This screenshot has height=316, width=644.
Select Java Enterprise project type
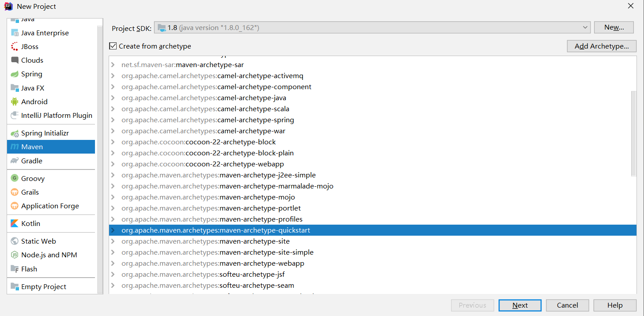[x=51, y=33]
